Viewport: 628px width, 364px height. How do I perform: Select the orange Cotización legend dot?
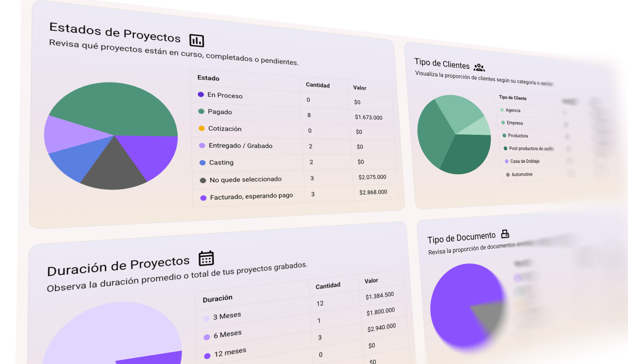[202, 128]
